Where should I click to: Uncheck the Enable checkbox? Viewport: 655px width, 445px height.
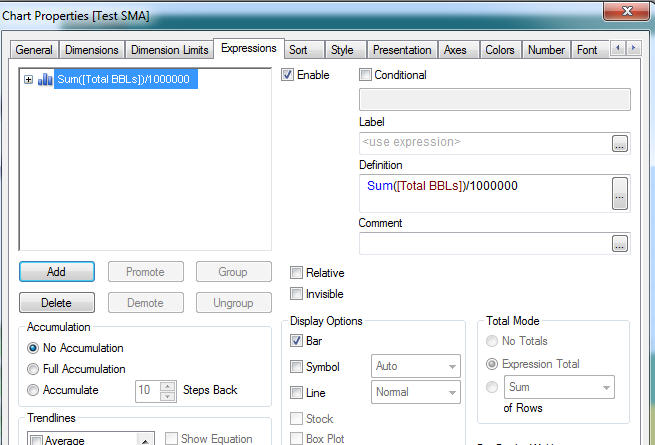tap(289, 75)
